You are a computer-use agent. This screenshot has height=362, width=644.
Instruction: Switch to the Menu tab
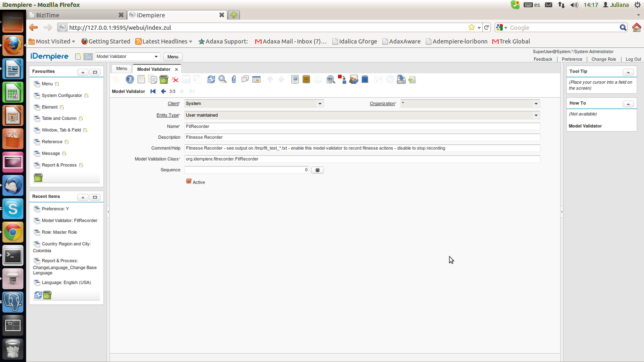[x=122, y=69]
